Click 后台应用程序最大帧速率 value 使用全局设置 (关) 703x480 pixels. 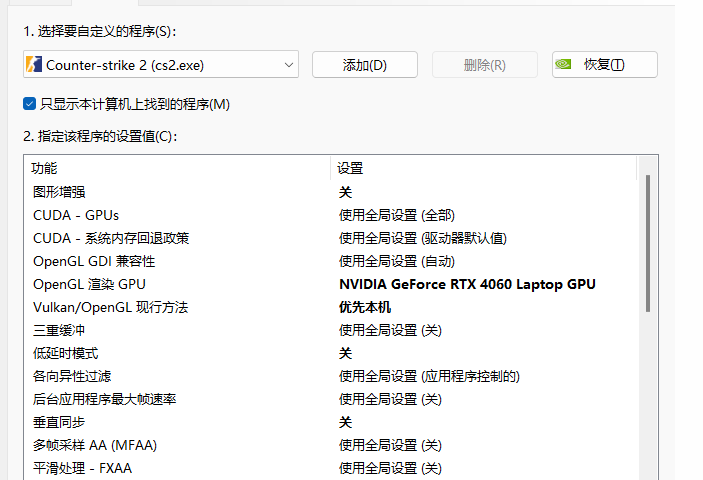(390, 399)
